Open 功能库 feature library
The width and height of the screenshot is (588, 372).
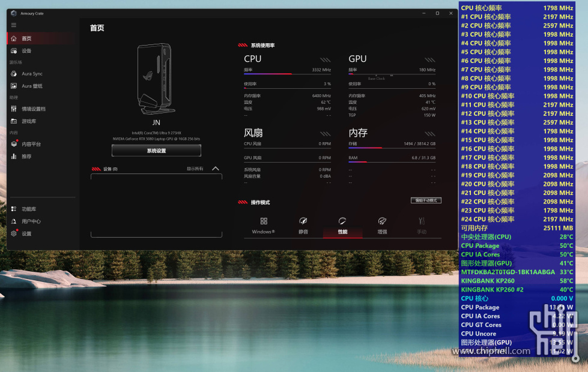click(x=43, y=209)
